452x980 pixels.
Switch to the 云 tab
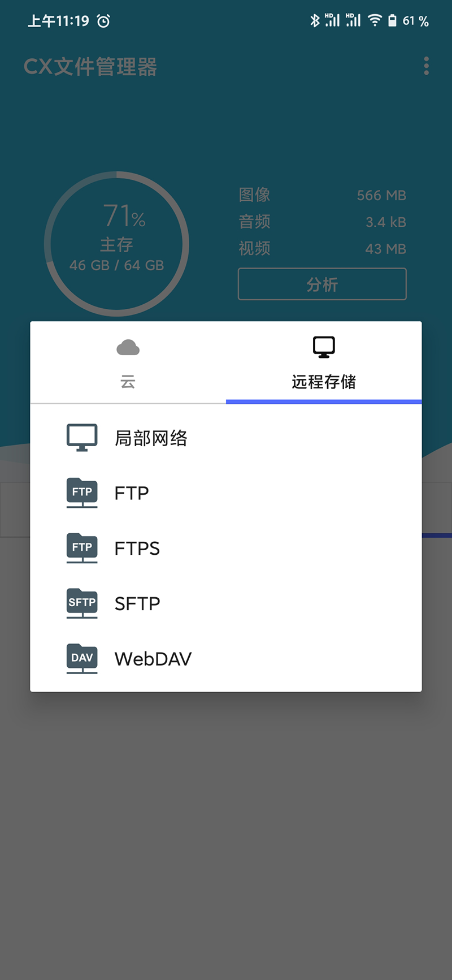(x=128, y=362)
